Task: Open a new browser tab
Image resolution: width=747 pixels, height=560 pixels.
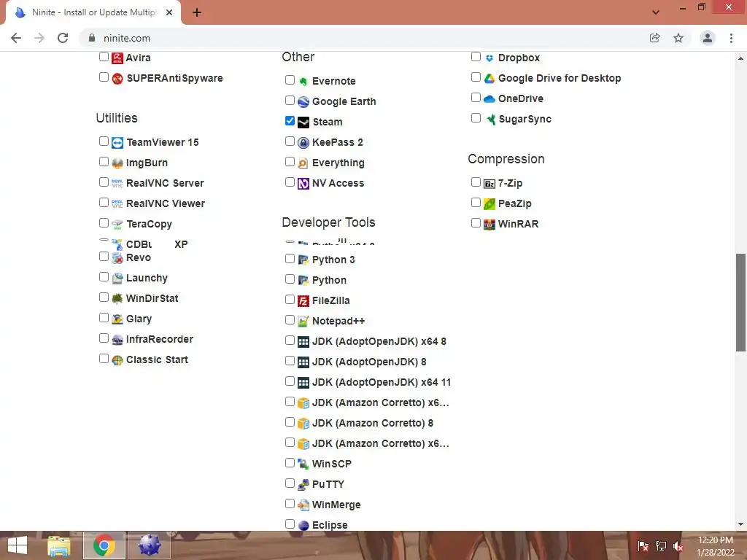Action: pyautogui.click(x=197, y=12)
